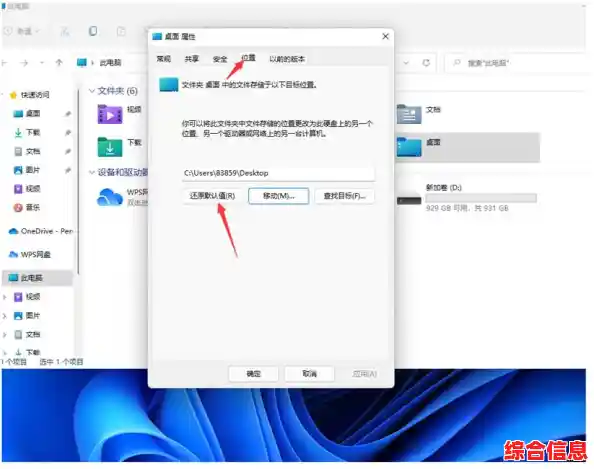Click the Paste icon in Explorer toolbar
Screen dimensions: 594x469
[121, 31]
